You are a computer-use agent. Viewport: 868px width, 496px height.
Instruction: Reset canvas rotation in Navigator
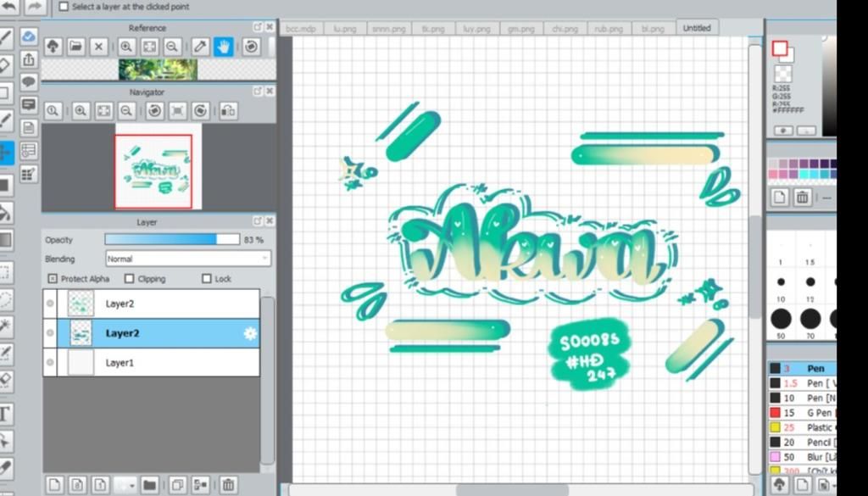[x=177, y=111]
